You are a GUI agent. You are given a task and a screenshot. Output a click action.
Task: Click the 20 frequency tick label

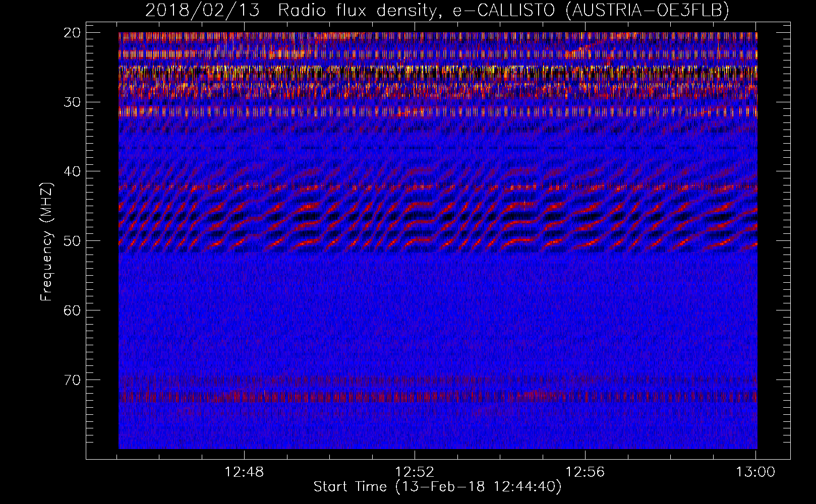(x=73, y=33)
